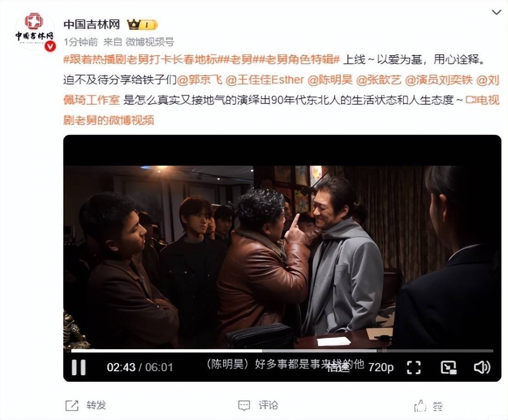Image resolution: width=508 pixels, height=420 pixels.
Task: Expand the post options chevron
Action: tap(497, 13)
